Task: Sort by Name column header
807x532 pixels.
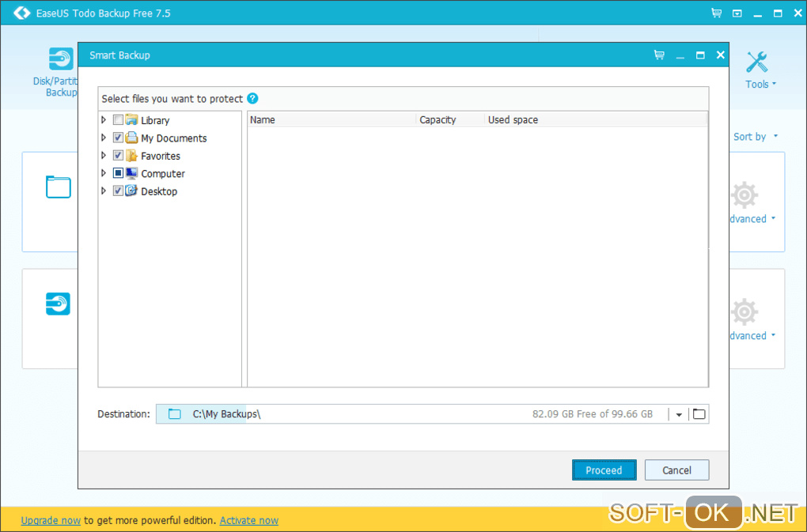Action: [x=332, y=120]
